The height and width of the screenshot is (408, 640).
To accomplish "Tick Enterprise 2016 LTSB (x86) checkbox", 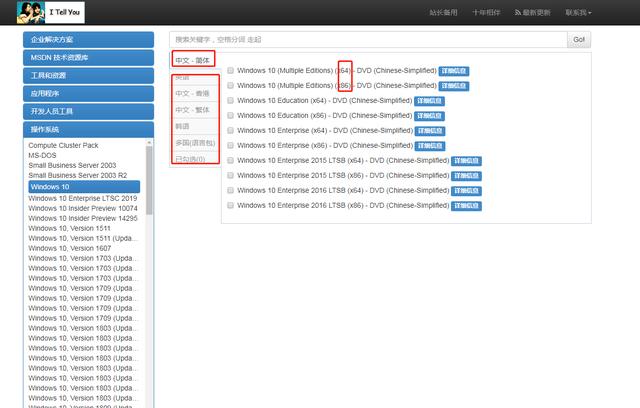I will click(230, 205).
